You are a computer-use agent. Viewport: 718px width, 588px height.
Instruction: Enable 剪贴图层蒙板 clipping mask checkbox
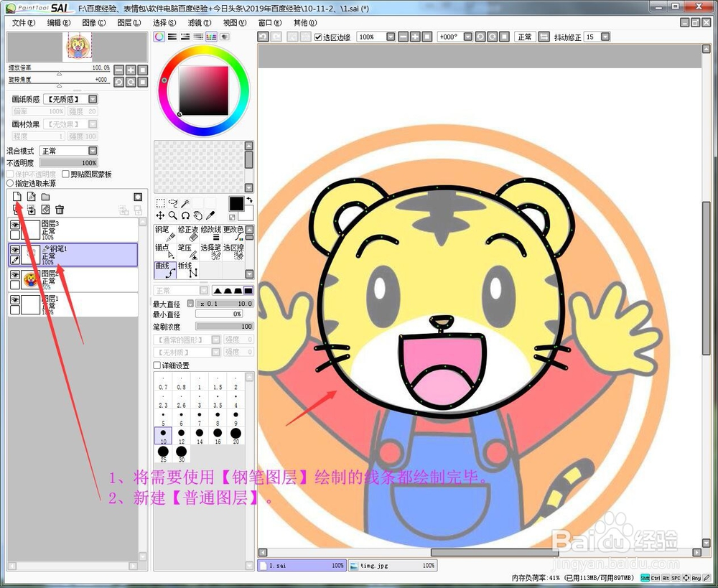(x=65, y=174)
